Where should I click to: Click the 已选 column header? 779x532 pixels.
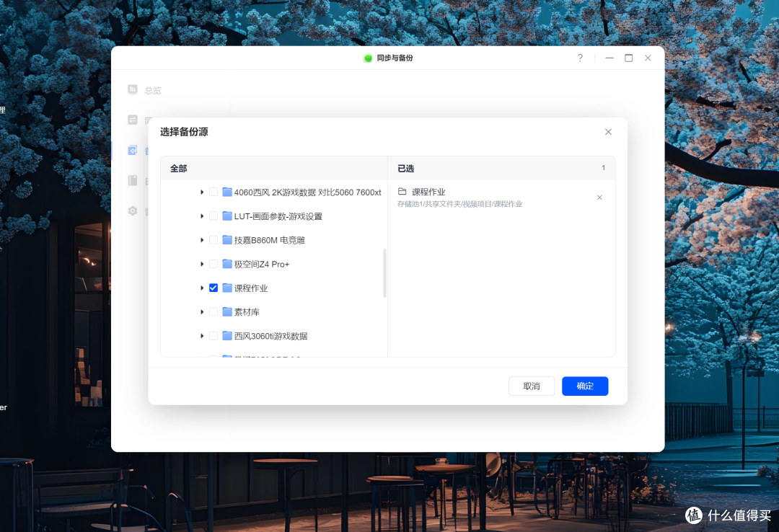405,169
